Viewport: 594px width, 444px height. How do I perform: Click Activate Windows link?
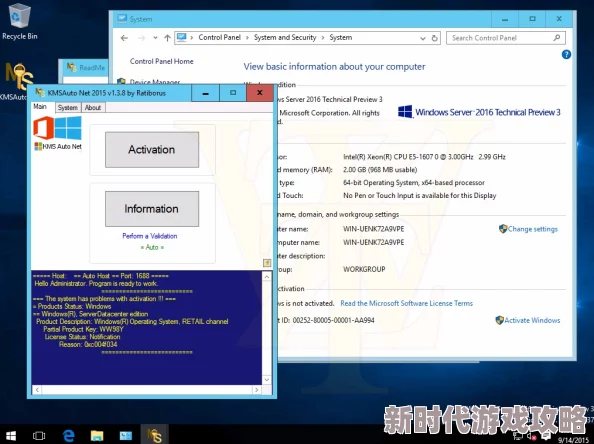coord(532,320)
